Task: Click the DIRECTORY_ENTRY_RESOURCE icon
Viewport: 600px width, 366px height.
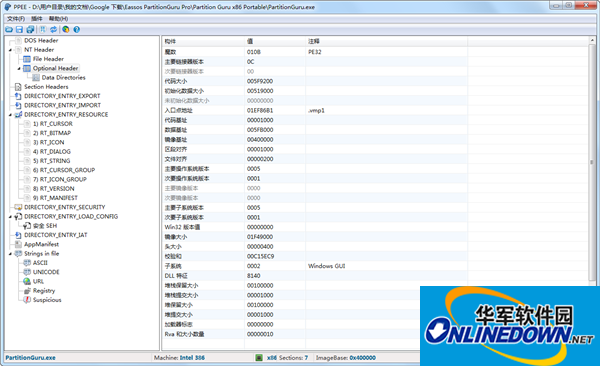Action: (x=18, y=114)
